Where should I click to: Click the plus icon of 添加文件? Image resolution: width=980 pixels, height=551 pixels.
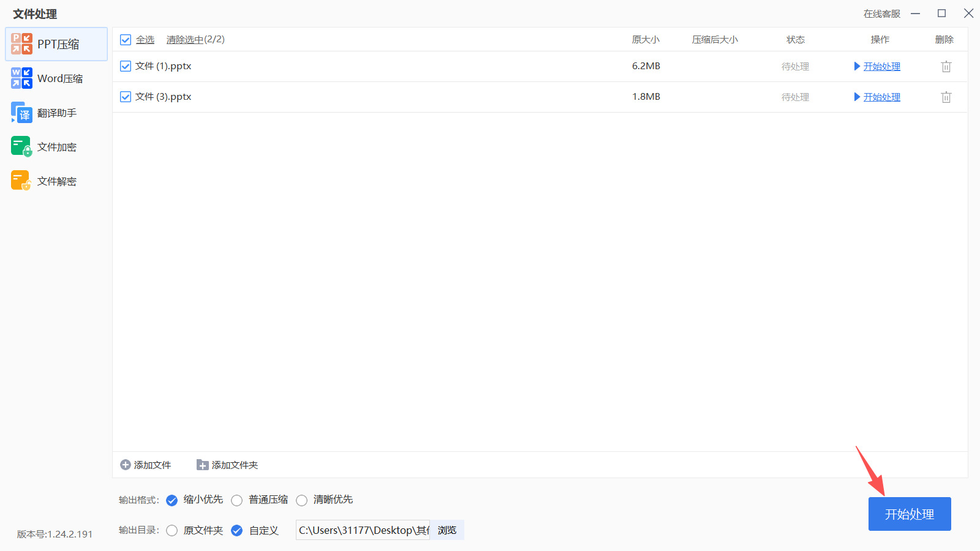point(126,465)
